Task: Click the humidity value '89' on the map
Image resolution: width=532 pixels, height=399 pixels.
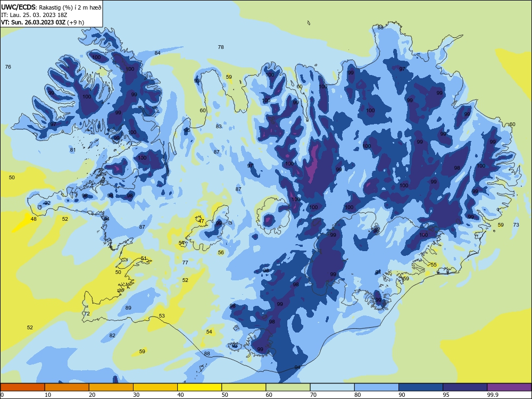Action: tap(128, 307)
